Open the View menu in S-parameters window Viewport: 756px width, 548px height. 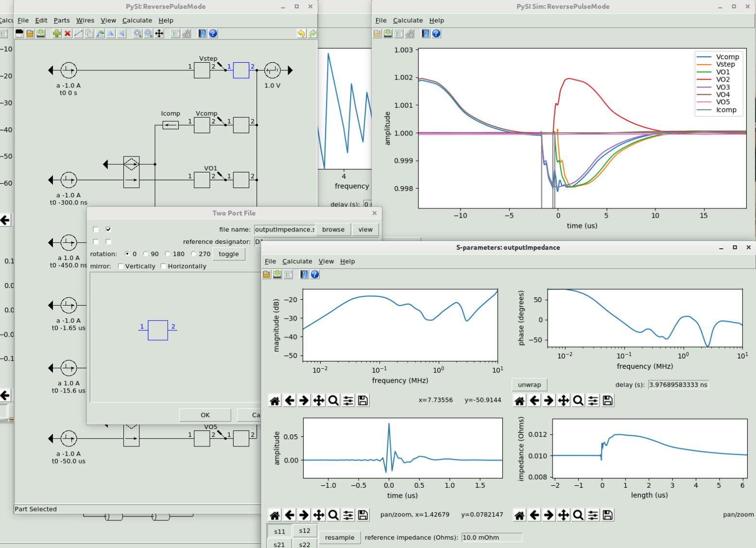[x=326, y=261]
